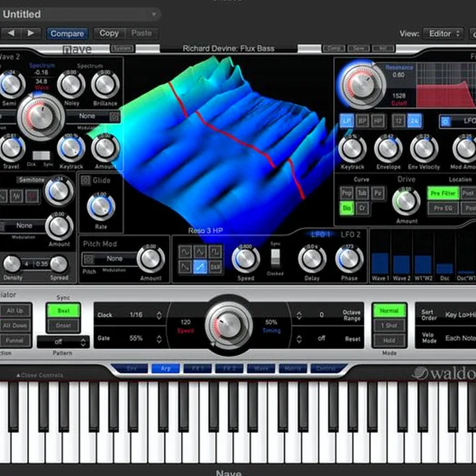Click the Brilliance spectrum knob
Viewport: 476px width, 476px height.
click(x=105, y=85)
